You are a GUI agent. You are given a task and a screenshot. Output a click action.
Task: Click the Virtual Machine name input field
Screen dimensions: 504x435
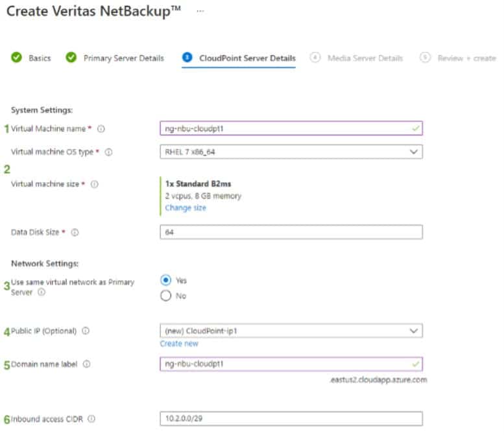coord(291,128)
